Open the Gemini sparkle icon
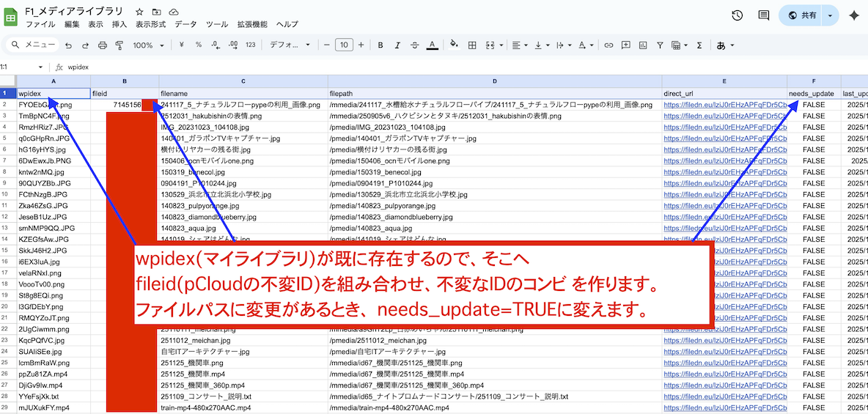This screenshot has height=414, width=868. (853, 15)
